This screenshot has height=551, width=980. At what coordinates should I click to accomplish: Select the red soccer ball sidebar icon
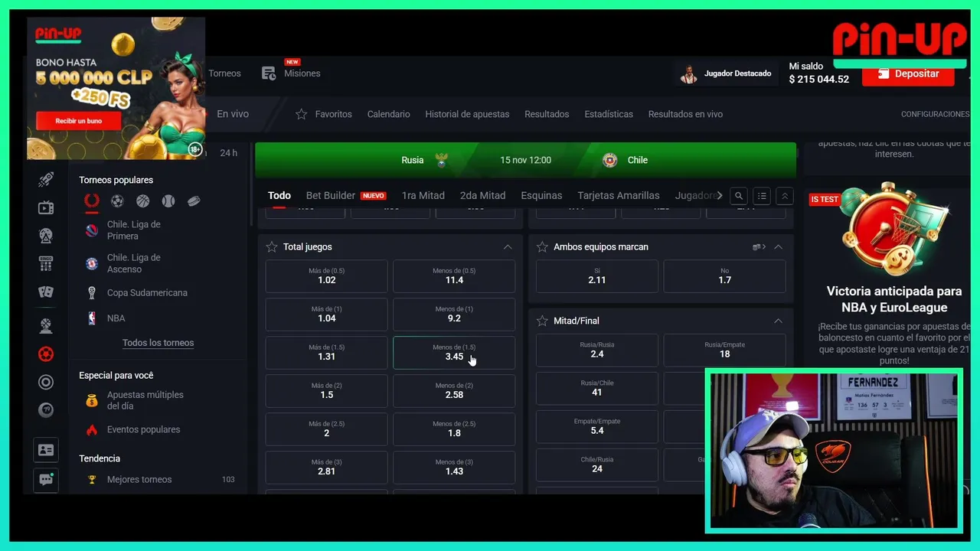pyautogui.click(x=46, y=354)
